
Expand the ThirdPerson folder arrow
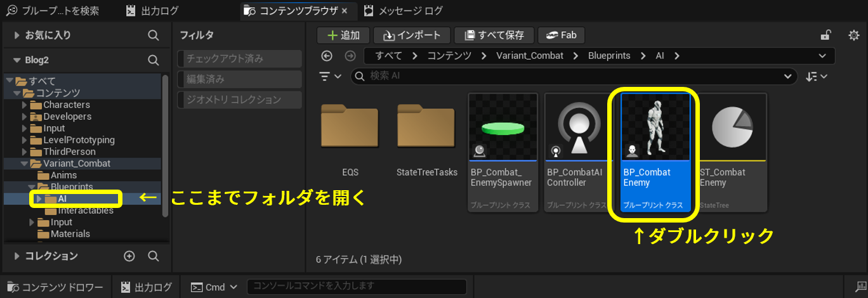pos(24,152)
